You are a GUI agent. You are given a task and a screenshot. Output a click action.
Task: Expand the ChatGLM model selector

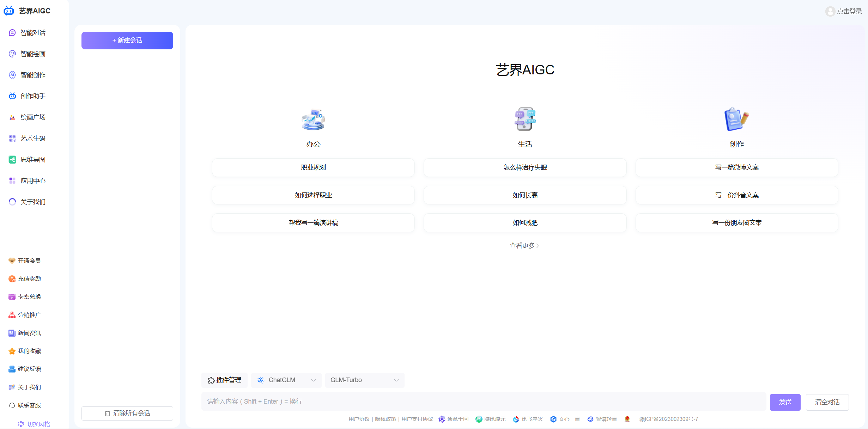click(x=286, y=380)
